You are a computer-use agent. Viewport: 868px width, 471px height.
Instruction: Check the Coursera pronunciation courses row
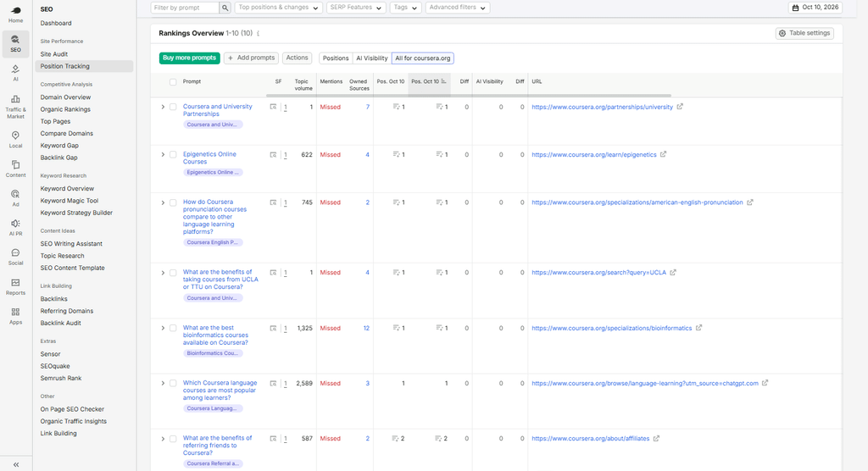click(x=173, y=202)
